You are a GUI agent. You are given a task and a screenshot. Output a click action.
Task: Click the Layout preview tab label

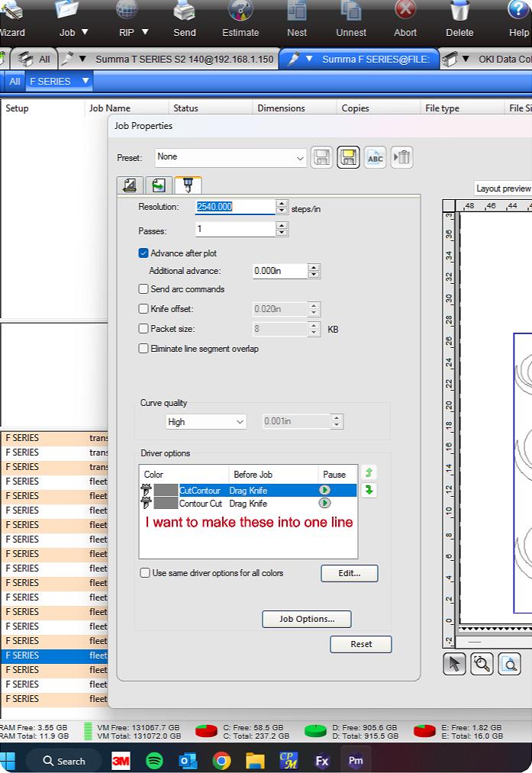[x=504, y=188]
